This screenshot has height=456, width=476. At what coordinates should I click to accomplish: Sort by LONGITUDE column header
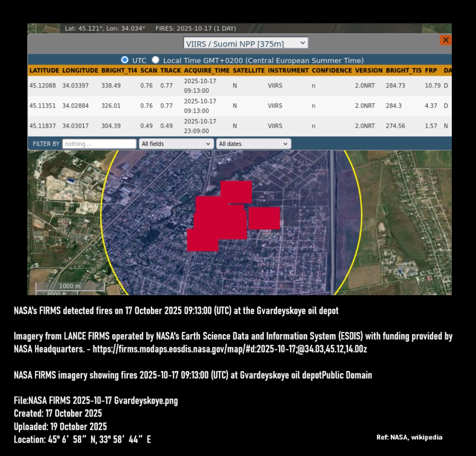(x=80, y=71)
